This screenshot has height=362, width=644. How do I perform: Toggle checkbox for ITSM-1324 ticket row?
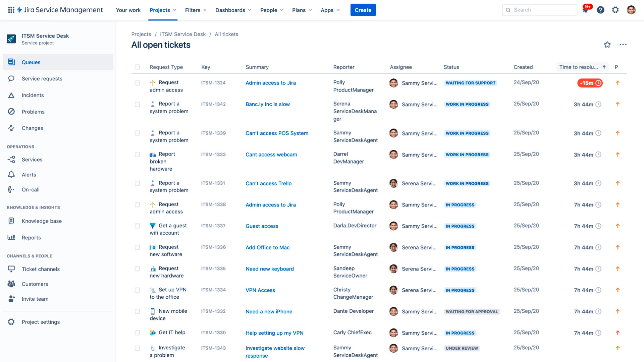click(138, 83)
